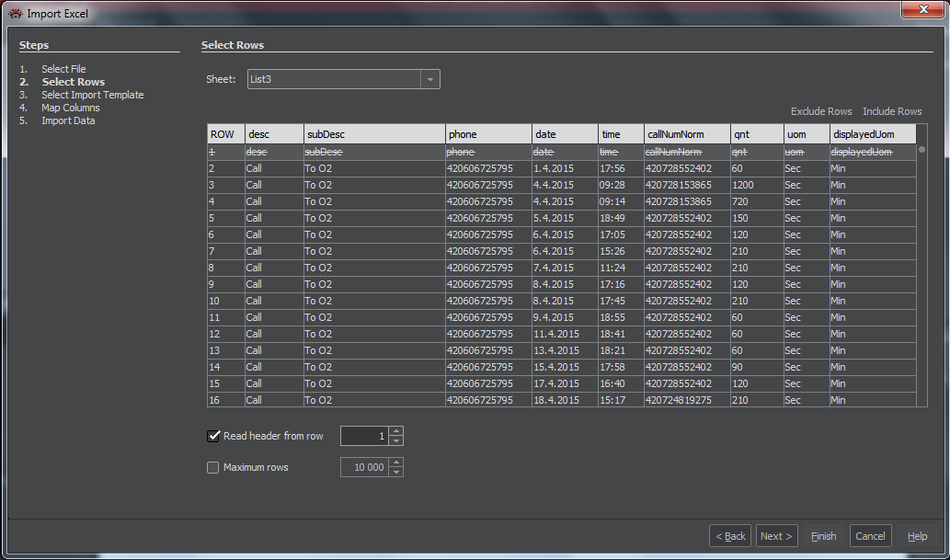950x560 pixels.
Task: Click the Back button
Action: pos(730,536)
